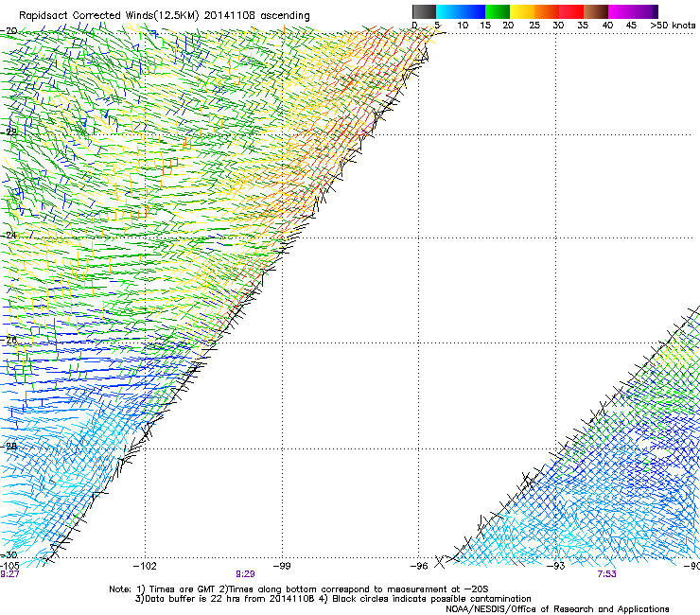Click the dark purple 45-50 knots legend color

(645, 11)
